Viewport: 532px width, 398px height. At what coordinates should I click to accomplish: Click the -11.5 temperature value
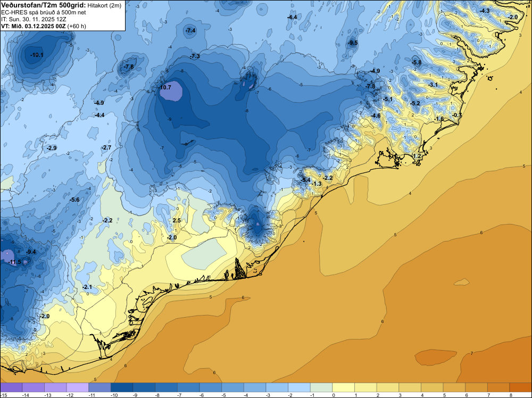15,262
